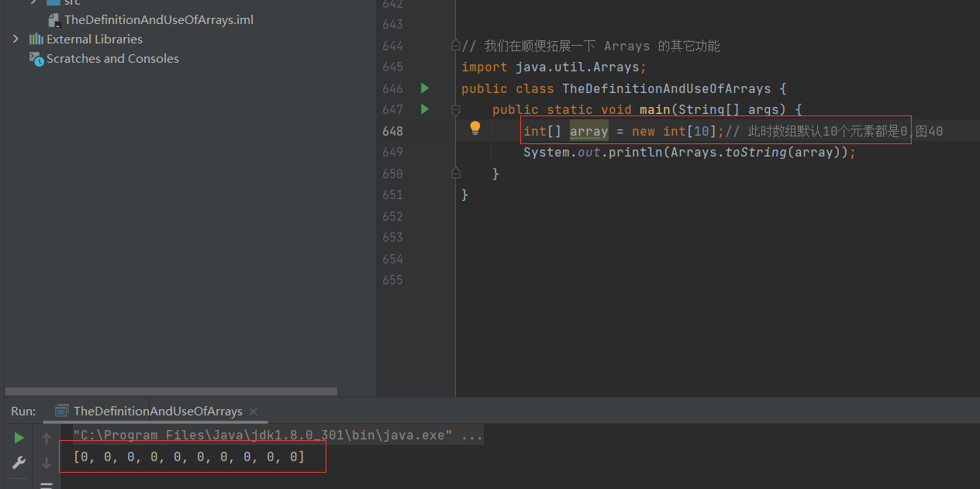This screenshot has width=980, height=489.
Task: Select External Libraries in project tree
Action: [95, 39]
